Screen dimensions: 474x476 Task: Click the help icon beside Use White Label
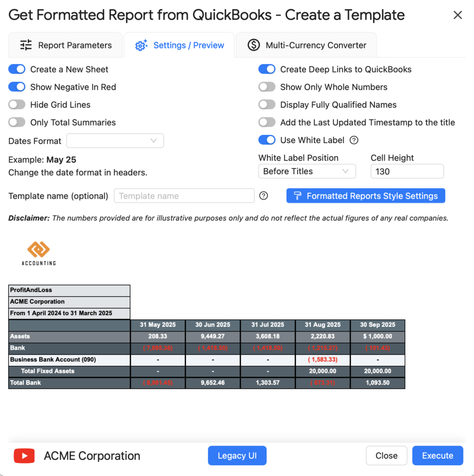[354, 140]
